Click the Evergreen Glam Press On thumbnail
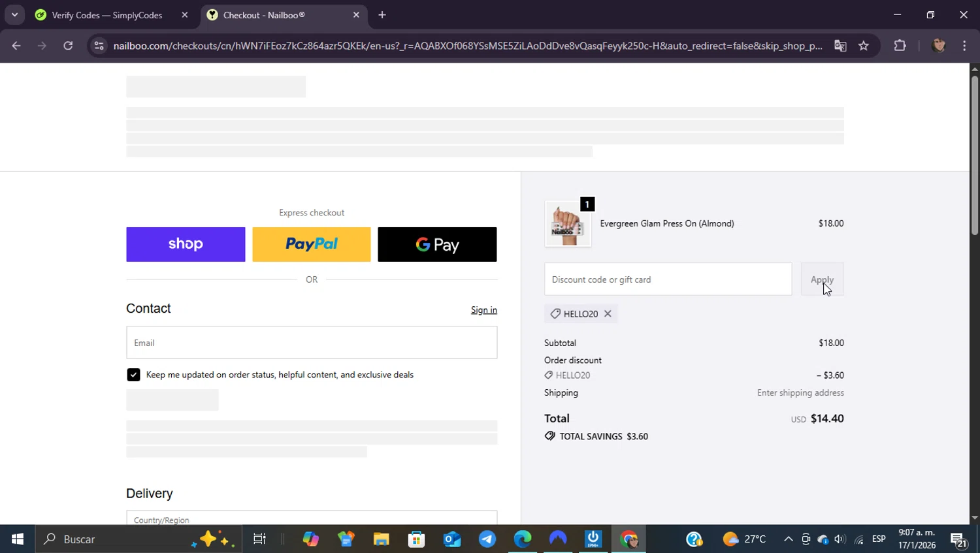Image resolution: width=980 pixels, height=553 pixels. point(568,224)
